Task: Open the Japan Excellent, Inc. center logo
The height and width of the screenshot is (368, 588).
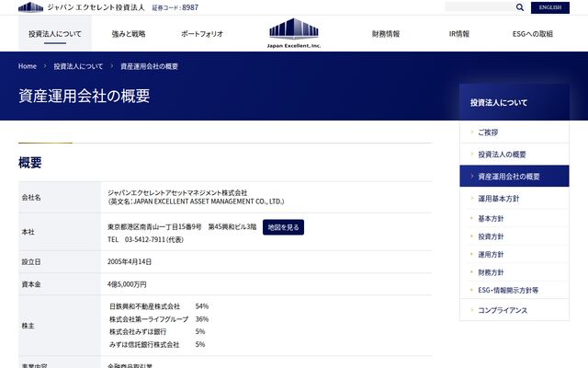Action: [x=294, y=33]
